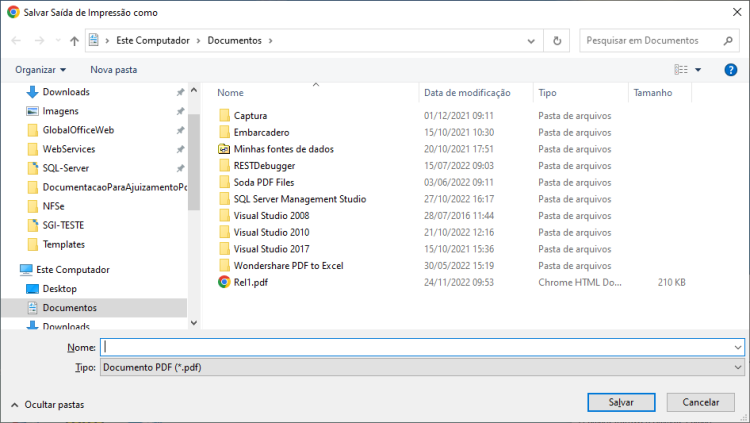Select WebServices in the sidebar

[69, 149]
